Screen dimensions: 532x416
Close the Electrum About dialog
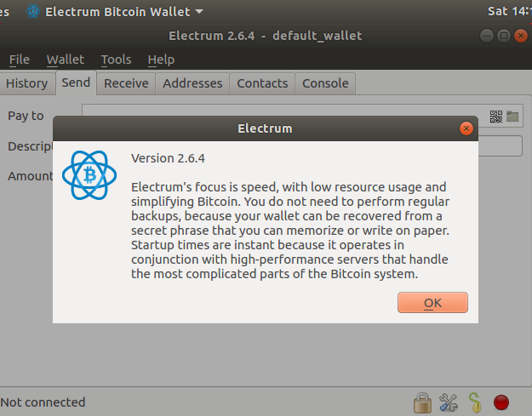(x=466, y=128)
